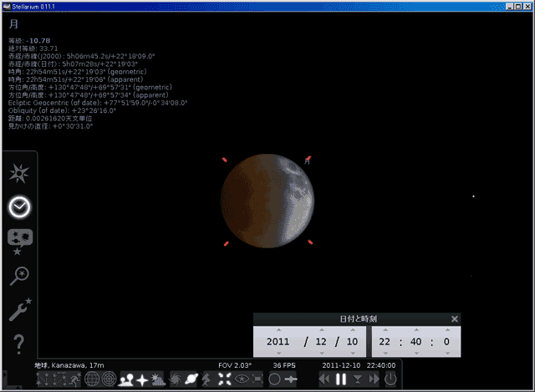The width and height of the screenshot is (535, 392).
Task: Click the day field showing 10
Action: pyautogui.click(x=350, y=341)
